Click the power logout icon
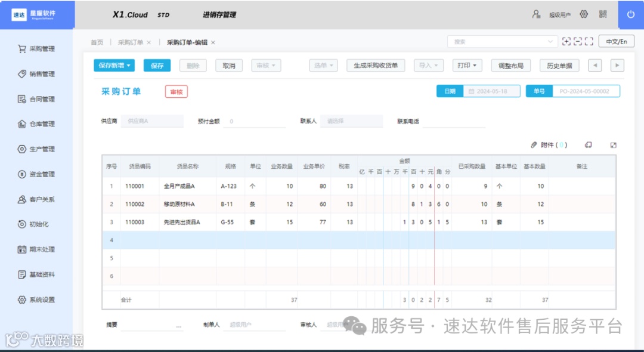Screen dimensions: 644x352 (x=631, y=14)
